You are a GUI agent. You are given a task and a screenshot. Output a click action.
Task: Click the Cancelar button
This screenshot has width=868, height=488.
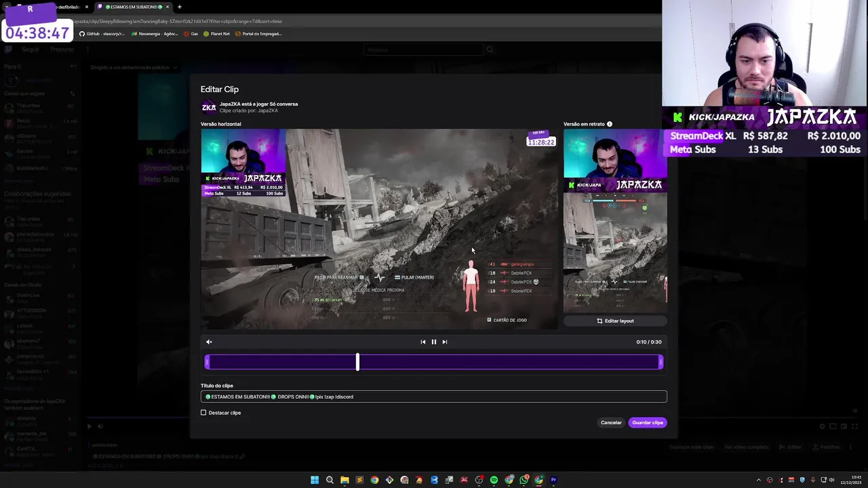pos(611,422)
